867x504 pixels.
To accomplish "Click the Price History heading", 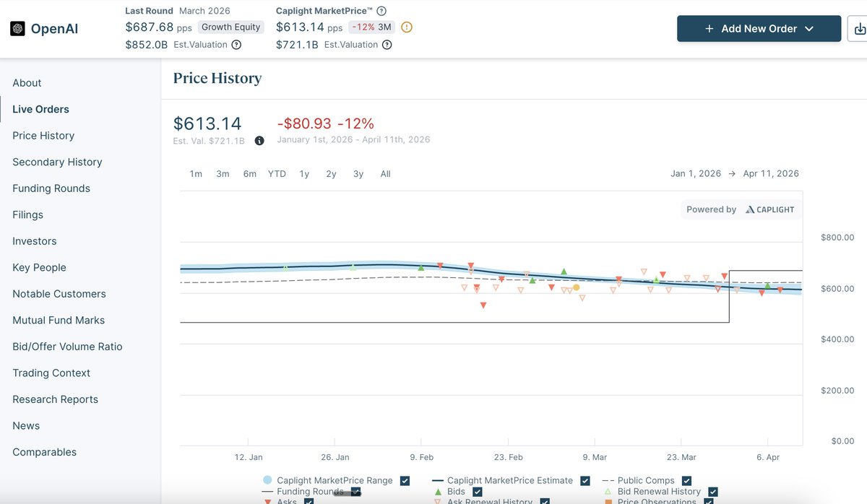I will (x=217, y=79).
